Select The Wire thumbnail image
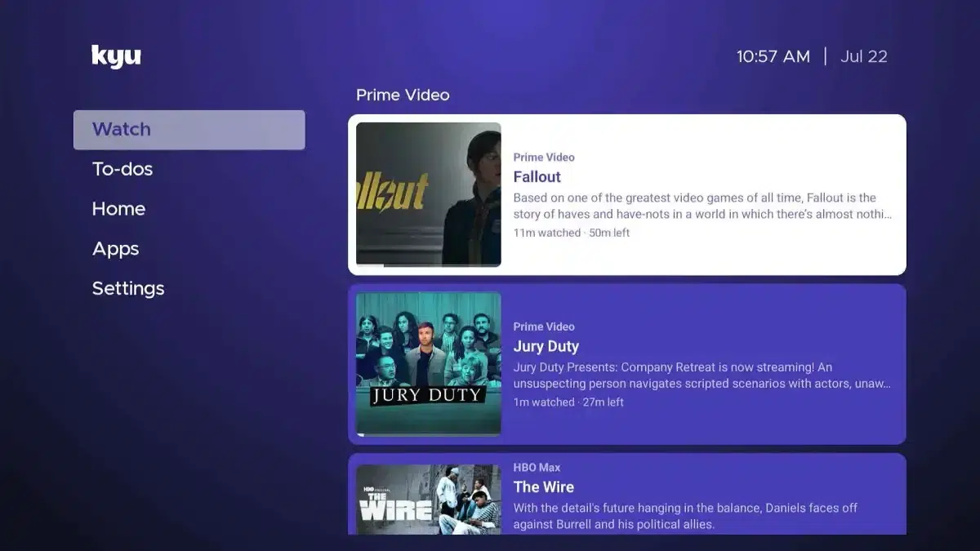980x551 pixels. 428,500
